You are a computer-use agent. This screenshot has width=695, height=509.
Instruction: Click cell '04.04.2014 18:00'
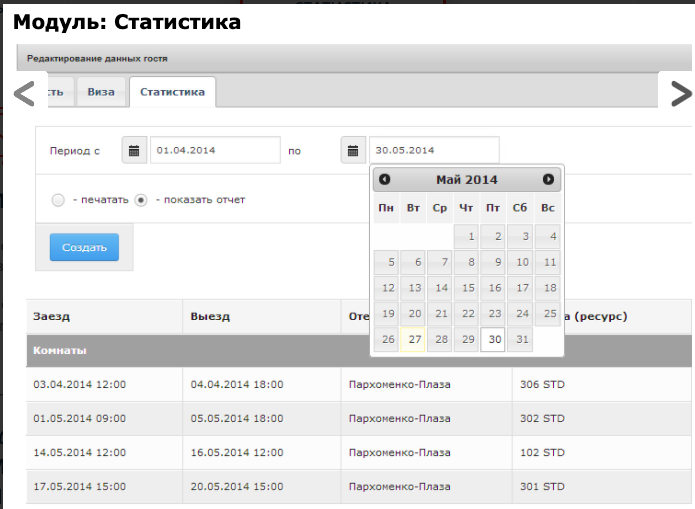pyautogui.click(x=262, y=384)
